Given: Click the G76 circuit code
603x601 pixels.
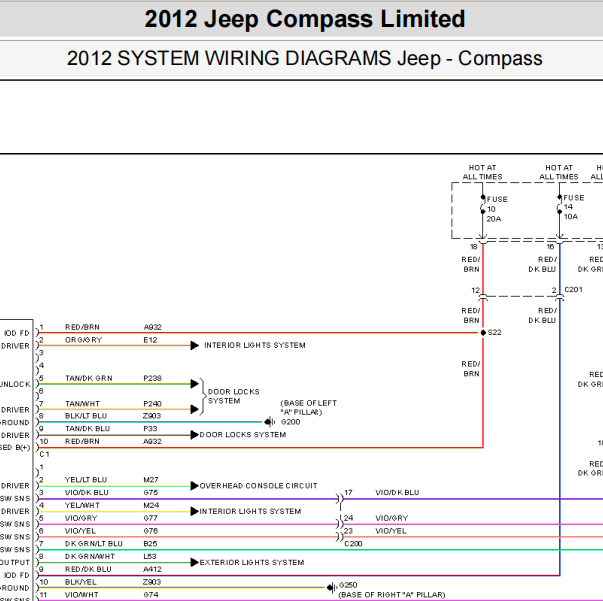Looking at the screenshot, I should click(151, 531).
